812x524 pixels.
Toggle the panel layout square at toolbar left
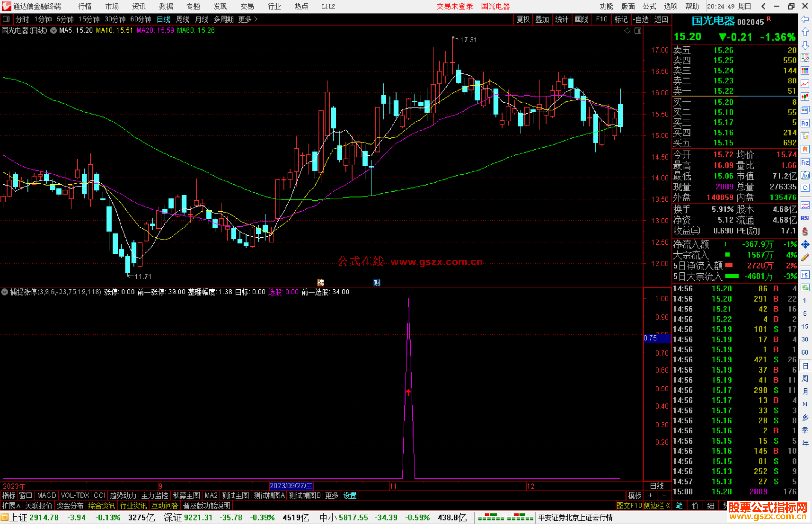6,19
